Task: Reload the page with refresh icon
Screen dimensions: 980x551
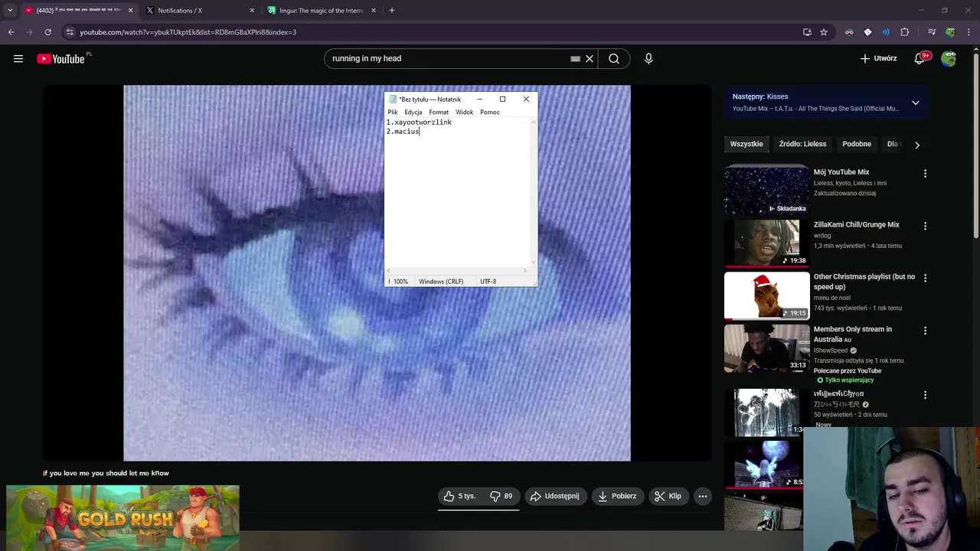Action: tap(47, 32)
